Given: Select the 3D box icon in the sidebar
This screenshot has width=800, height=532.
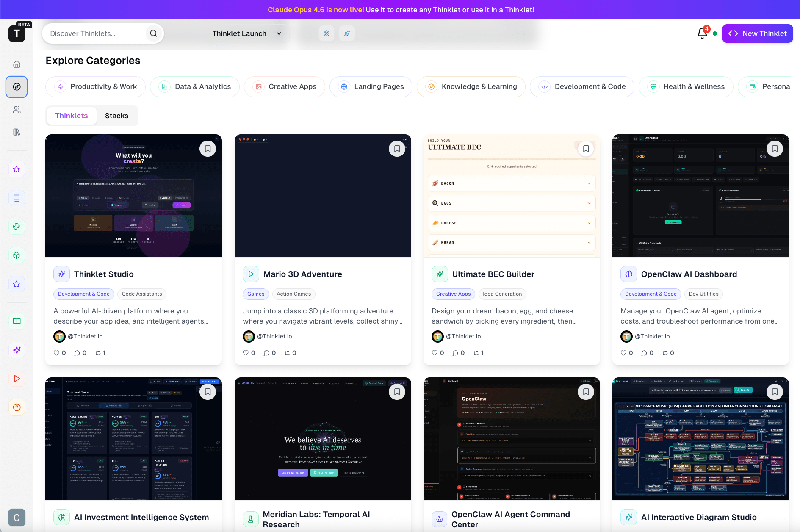Looking at the screenshot, I should pyautogui.click(x=17, y=255).
